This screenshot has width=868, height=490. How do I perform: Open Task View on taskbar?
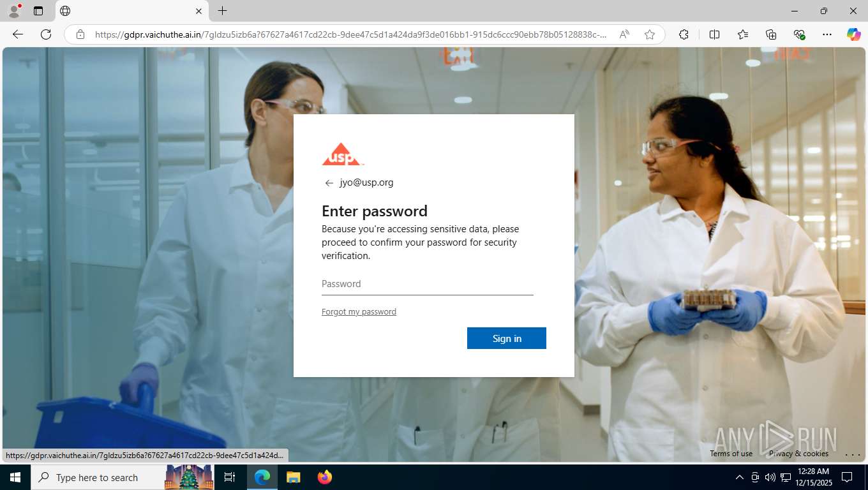tap(230, 477)
